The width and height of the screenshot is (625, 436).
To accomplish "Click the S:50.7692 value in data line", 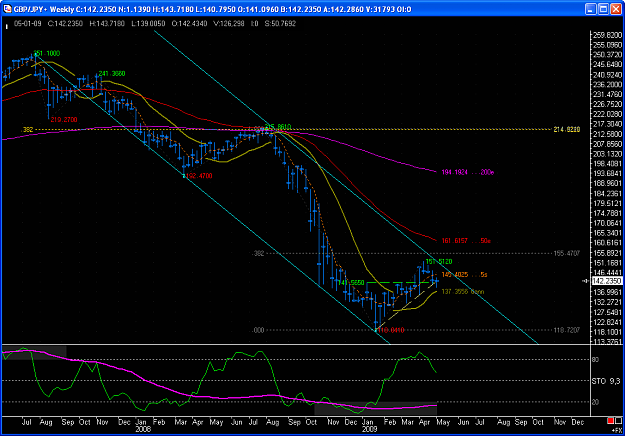I will [x=280, y=24].
